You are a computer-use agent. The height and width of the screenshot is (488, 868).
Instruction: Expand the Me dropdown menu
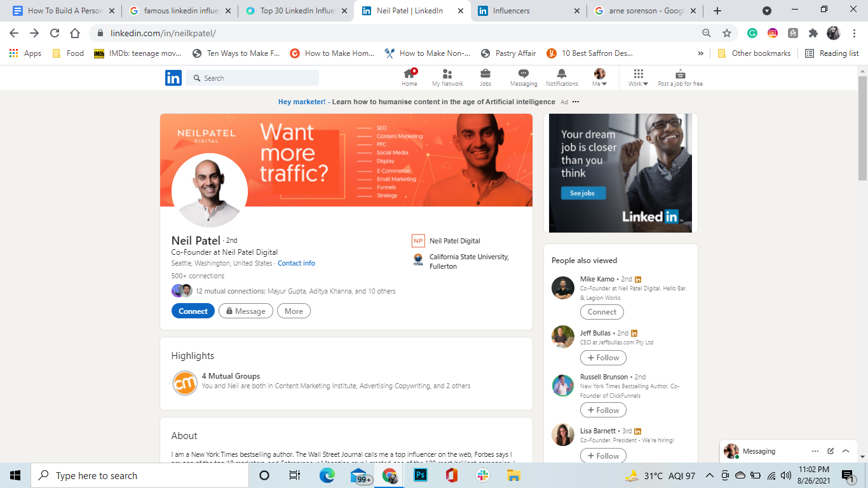600,78
